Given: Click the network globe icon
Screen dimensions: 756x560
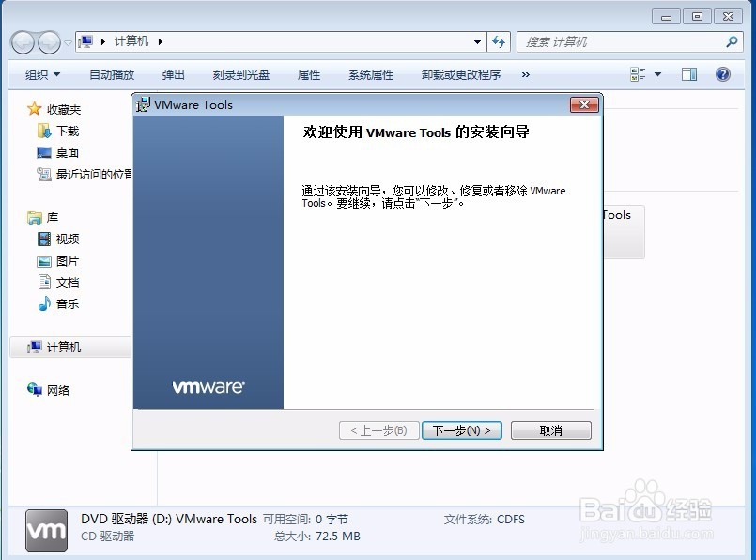Looking at the screenshot, I should pos(35,389).
